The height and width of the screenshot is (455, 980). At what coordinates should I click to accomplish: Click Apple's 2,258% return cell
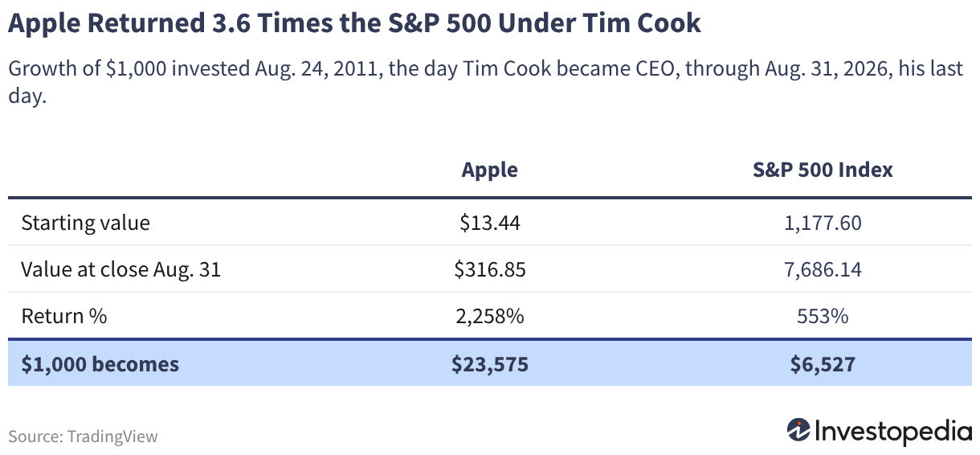point(490,316)
